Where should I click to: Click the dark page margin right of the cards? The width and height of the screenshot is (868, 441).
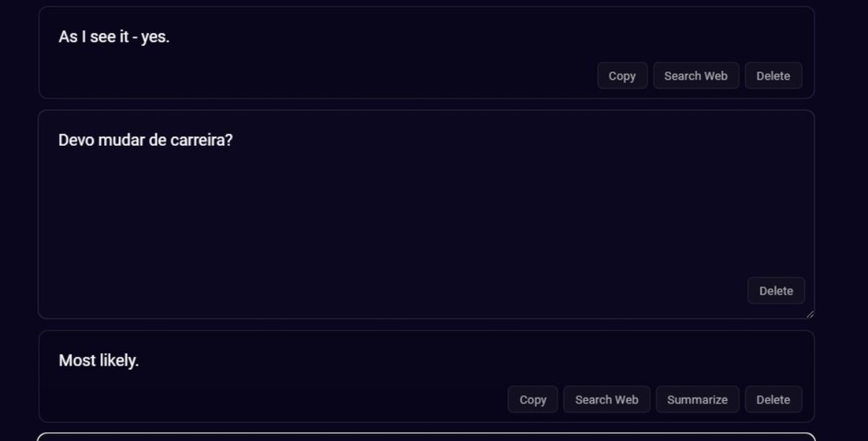point(842,217)
